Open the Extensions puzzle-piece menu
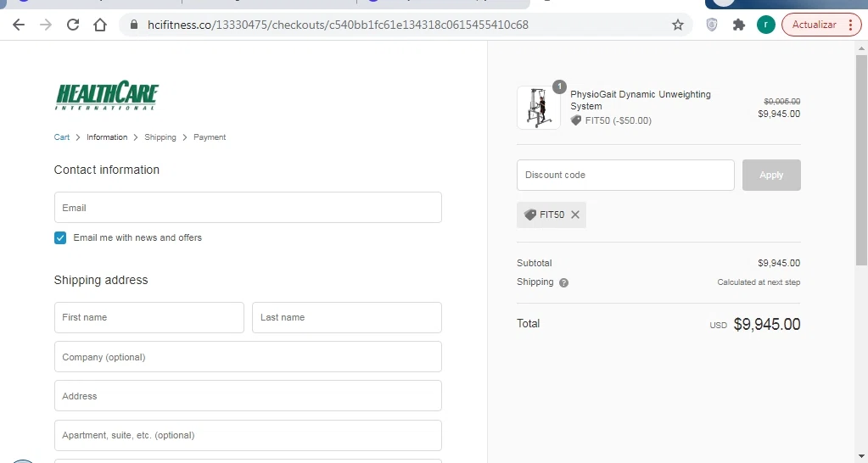Screen dimensions: 868x463 pos(738,25)
